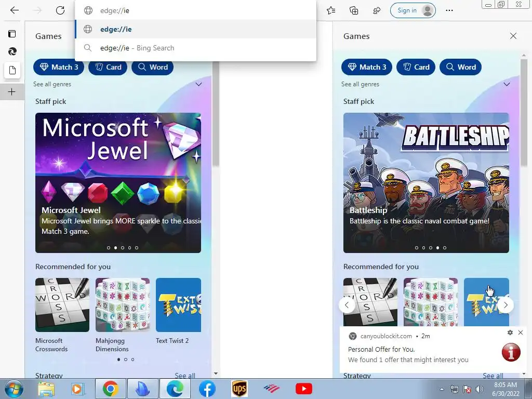Image resolution: width=532 pixels, height=399 pixels.
Task: Switch to Microsoft Edge in taskbar
Action: point(175,389)
